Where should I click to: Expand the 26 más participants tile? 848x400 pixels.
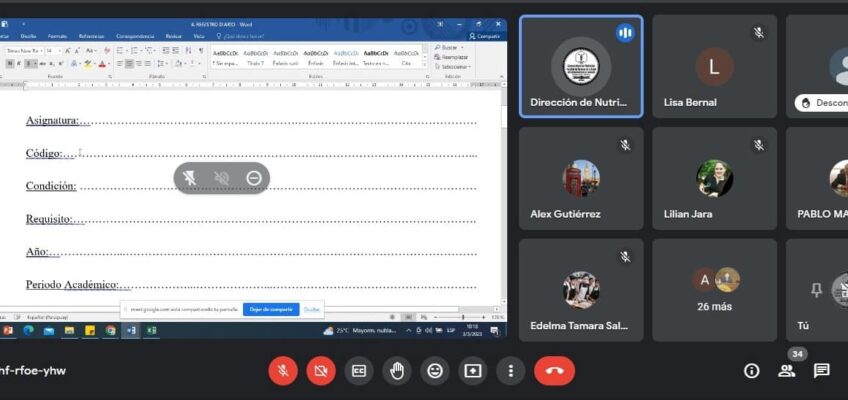[x=714, y=289]
